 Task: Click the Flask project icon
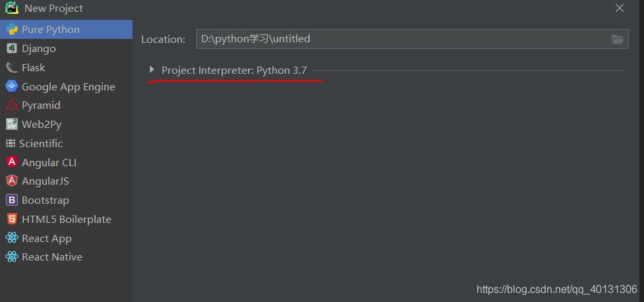pyautogui.click(x=11, y=68)
